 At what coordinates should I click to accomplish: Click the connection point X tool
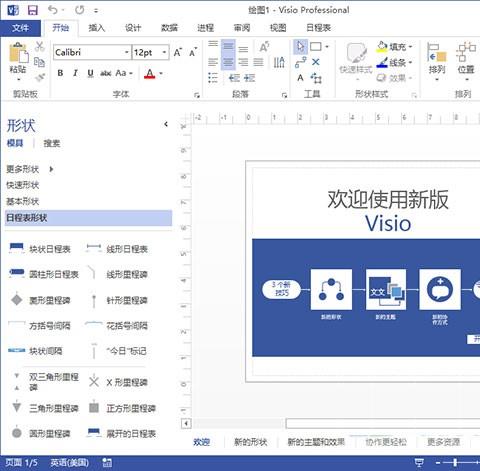tap(316, 62)
